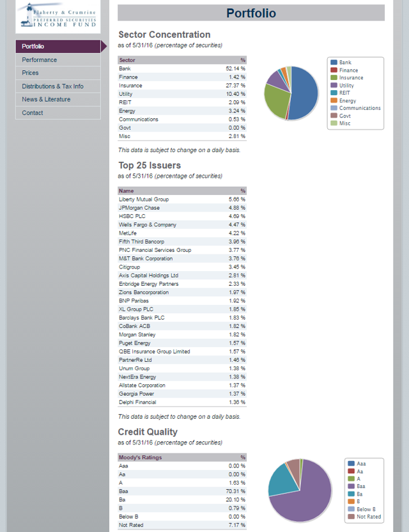Screen dimensions: 409x532
Task: Click PNC Financial Services Group row
Action: (x=182, y=250)
